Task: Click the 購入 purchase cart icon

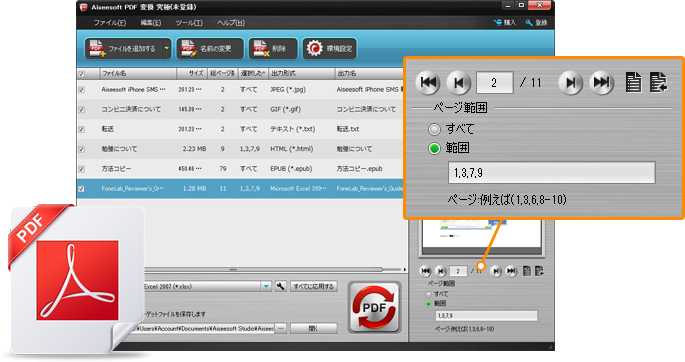Action: click(x=505, y=22)
